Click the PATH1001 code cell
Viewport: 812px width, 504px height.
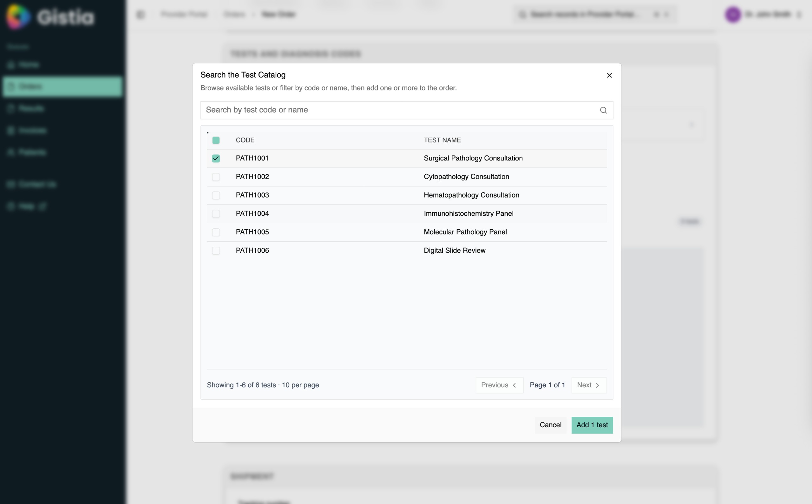point(252,158)
